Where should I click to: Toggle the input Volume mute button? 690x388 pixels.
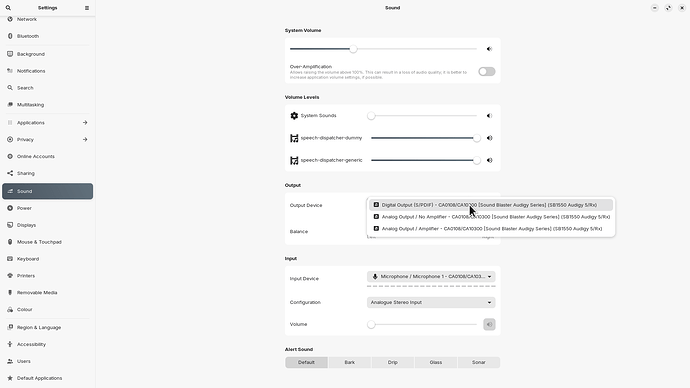click(x=489, y=324)
